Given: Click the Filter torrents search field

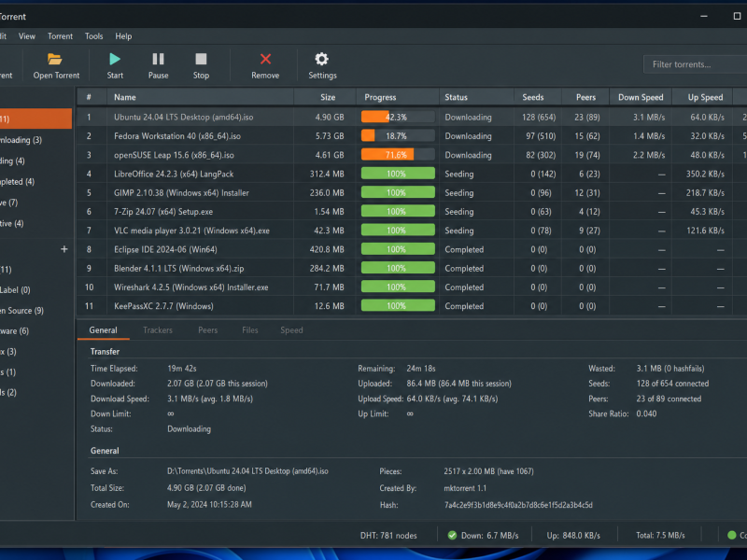Looking at the screenshot, I should coord(696,64).
